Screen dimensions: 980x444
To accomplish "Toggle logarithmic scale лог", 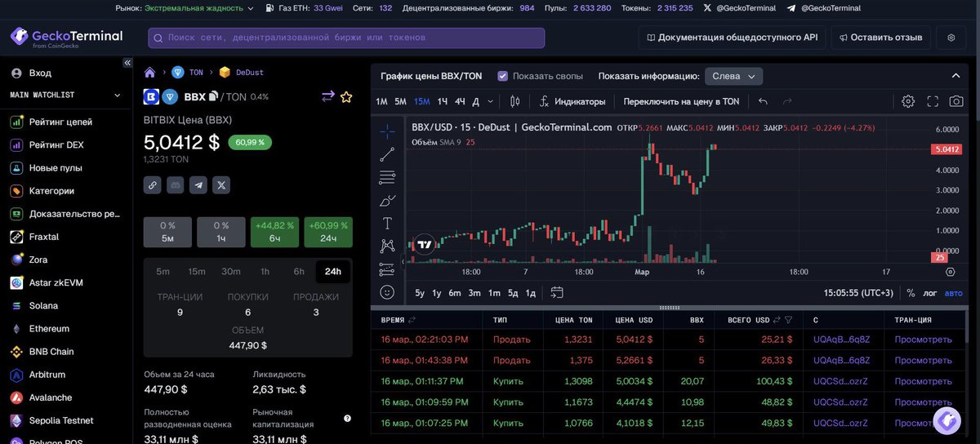I will [930, 293].
